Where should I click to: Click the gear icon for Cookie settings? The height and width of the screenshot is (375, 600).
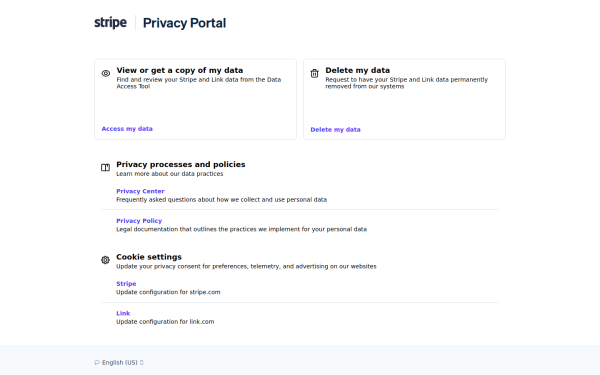click(106, 260)
